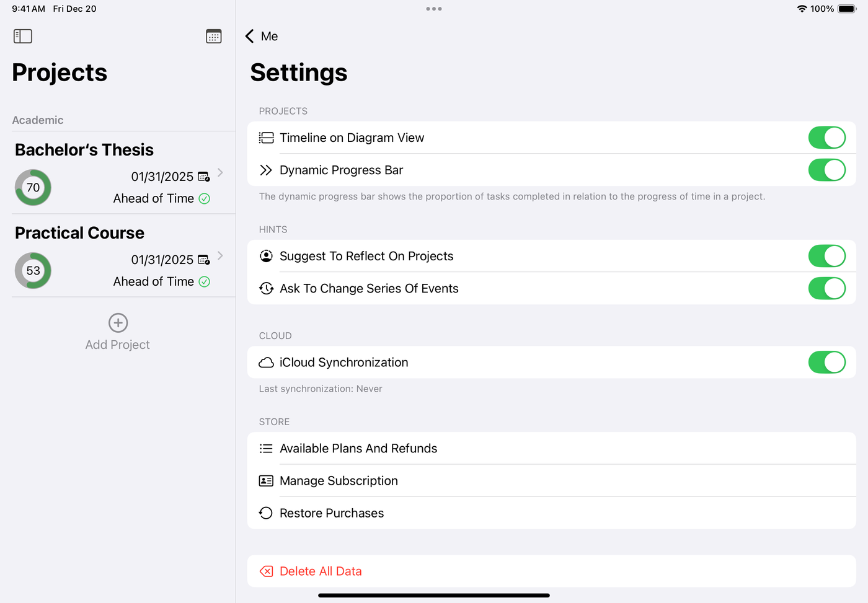868x603 pixels.
Task: Click the Available Plans list icon
Action: pyautogui.click(x=266, y=449)
